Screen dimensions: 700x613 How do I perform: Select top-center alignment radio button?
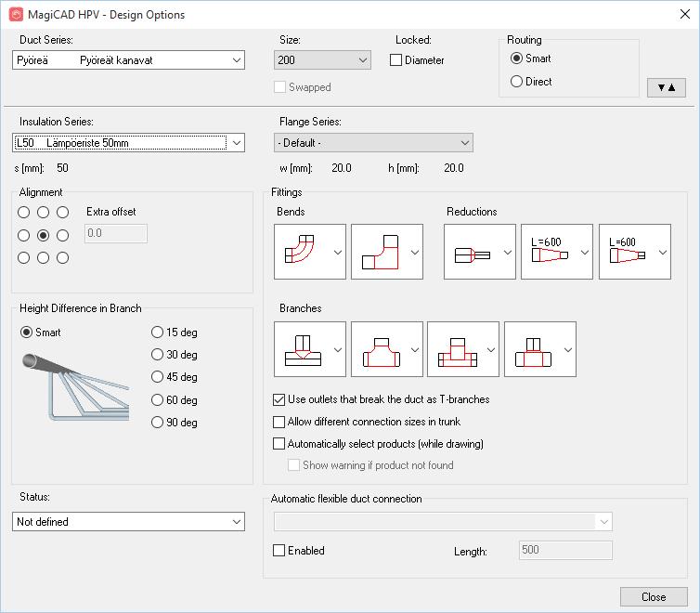click(44, 212)
